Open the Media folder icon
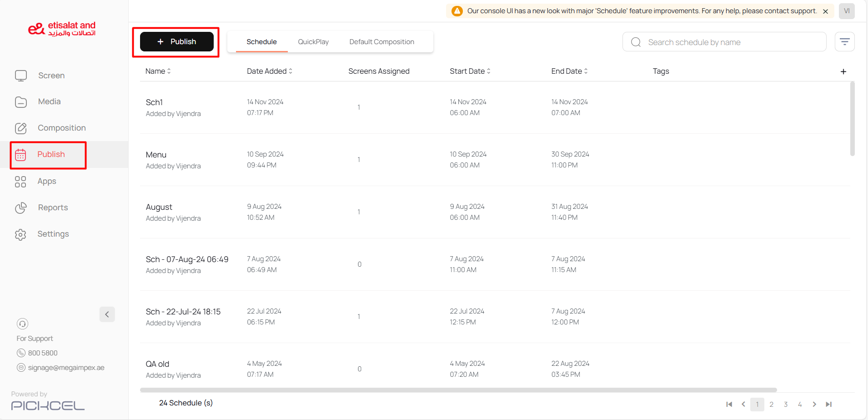Viewport: 868px width, 420px height. [21, 102]
